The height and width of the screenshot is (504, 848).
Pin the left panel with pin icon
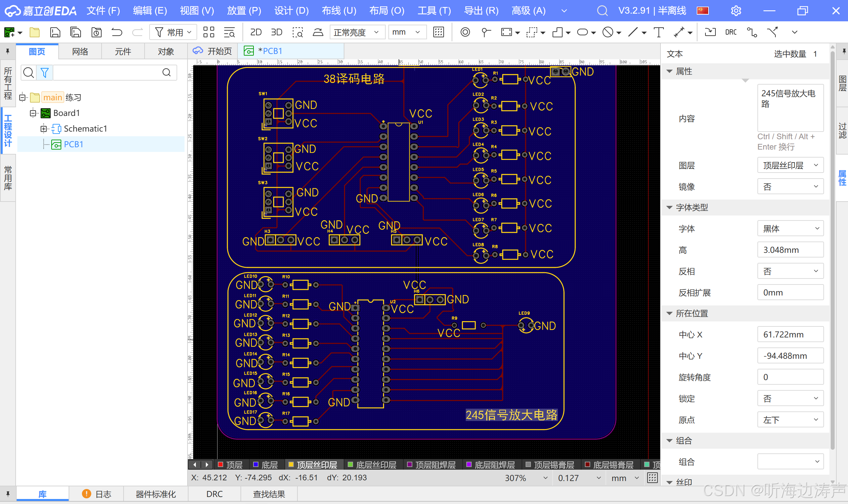click(x=7, y=51)
